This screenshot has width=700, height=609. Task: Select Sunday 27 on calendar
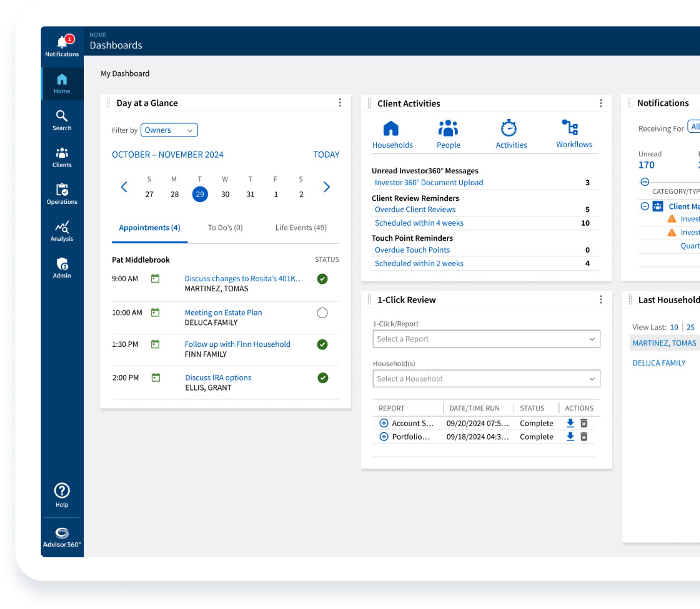point(149,194)
